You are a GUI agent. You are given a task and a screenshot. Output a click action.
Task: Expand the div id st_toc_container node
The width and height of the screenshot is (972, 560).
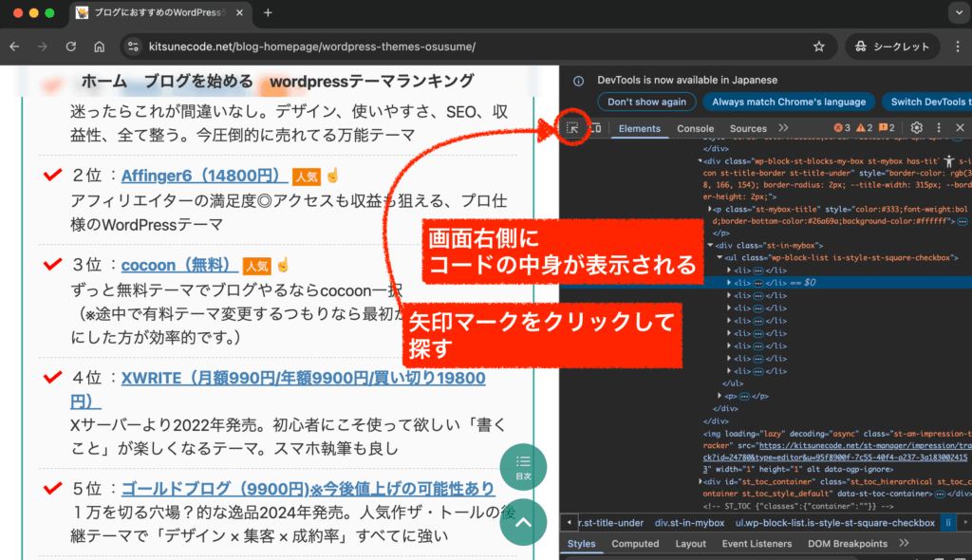pos(700,481)
